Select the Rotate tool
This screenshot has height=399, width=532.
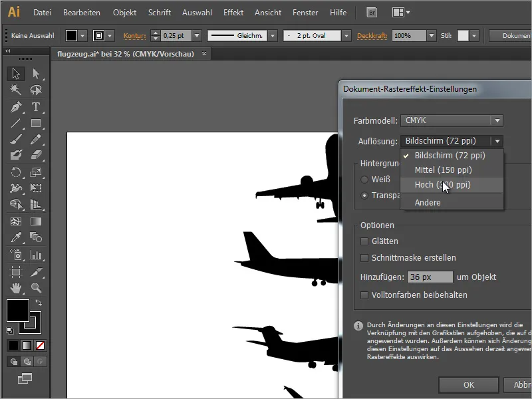[x=15, y=172]
